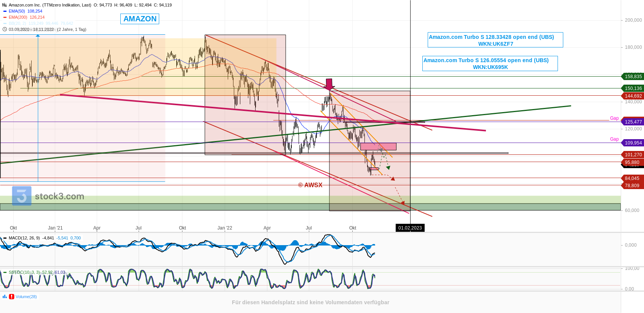
Task: Click the clock icon beside the date range
Action: pos(5,29)
